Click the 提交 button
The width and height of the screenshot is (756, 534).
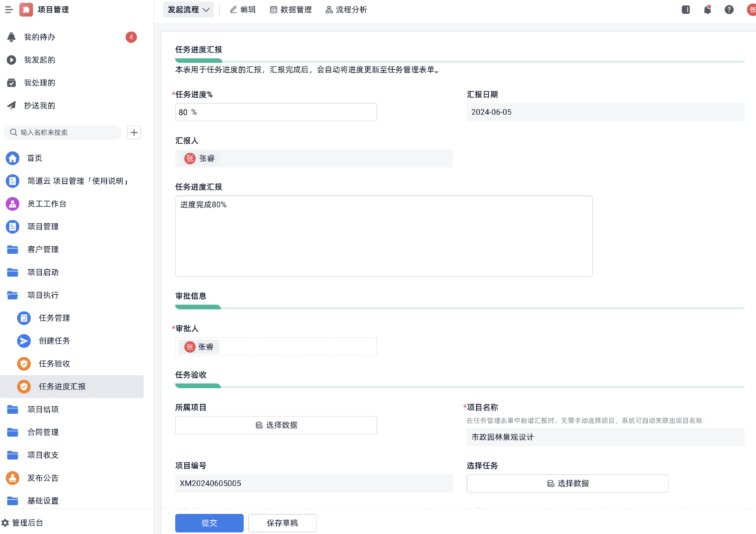tap(209, 523)
